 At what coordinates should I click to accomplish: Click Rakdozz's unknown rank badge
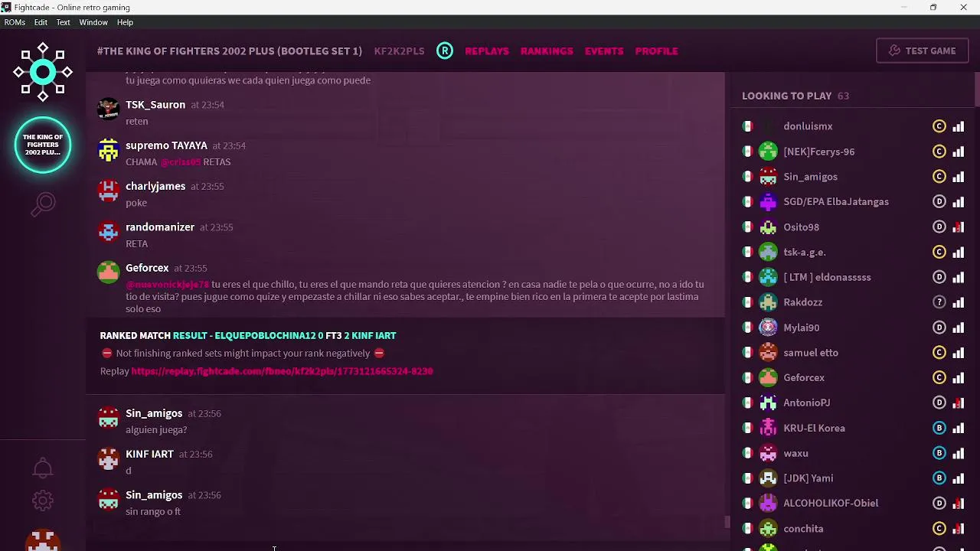coord(939,302)
